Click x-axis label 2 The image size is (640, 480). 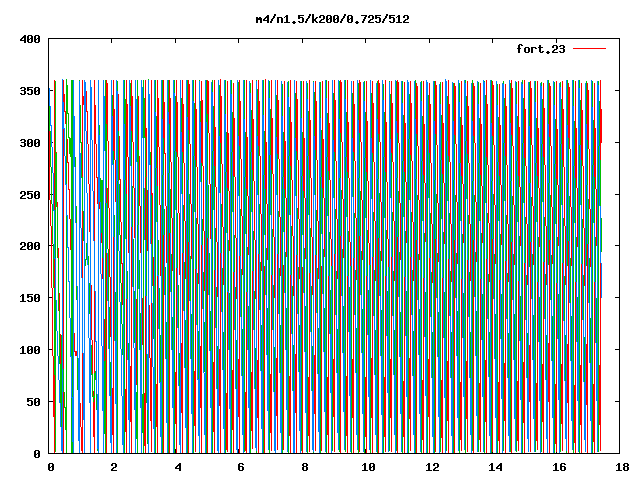coord(114,467)
